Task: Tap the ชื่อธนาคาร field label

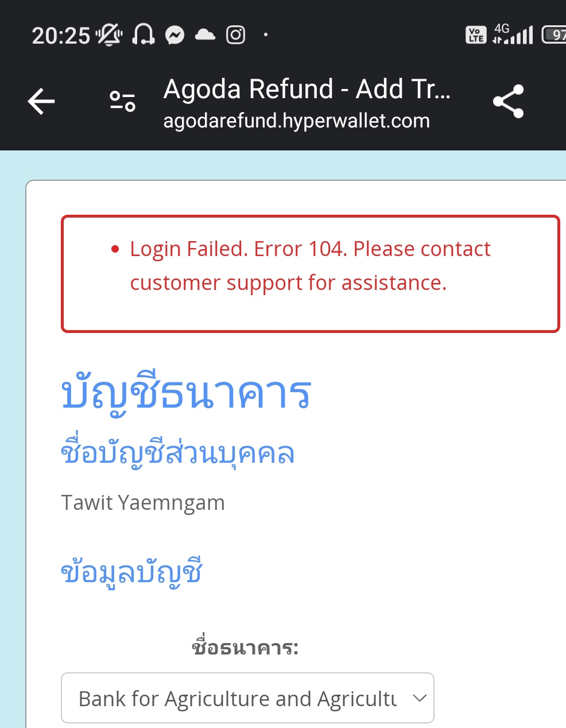Action: 245,648
